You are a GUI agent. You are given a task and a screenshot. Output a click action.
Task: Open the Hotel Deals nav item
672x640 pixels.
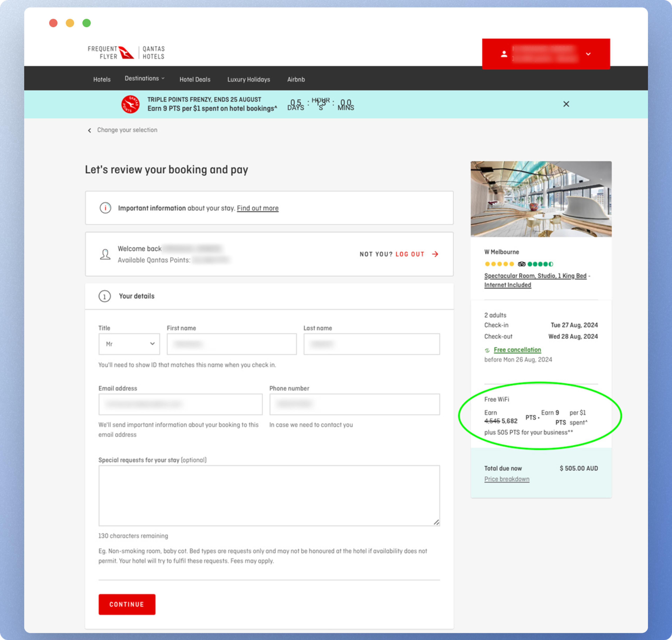click(195, 79)
